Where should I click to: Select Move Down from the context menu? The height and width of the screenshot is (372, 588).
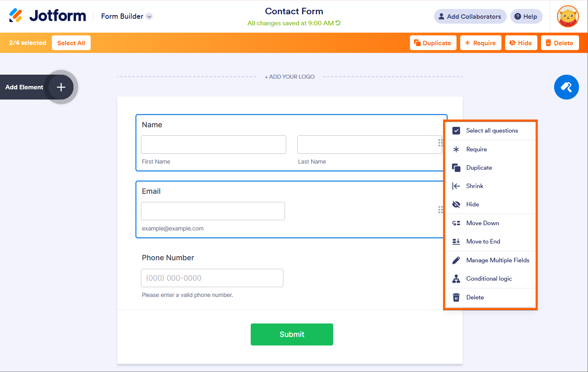(482, 223)
